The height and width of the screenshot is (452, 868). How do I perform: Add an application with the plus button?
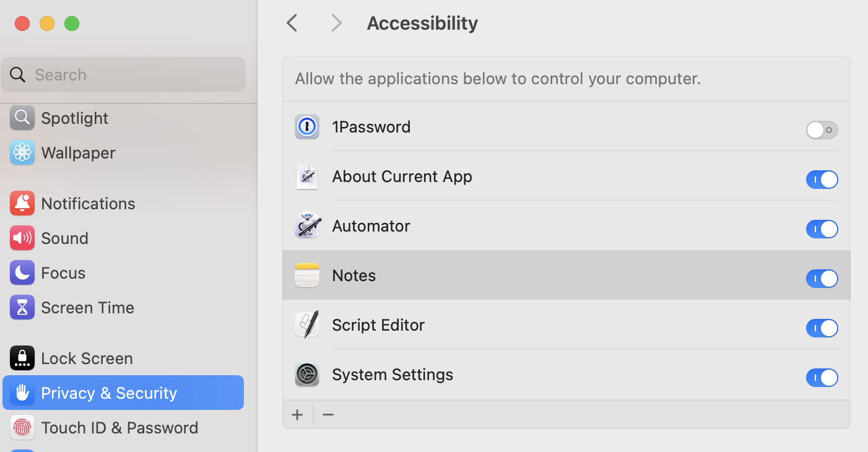297,415
